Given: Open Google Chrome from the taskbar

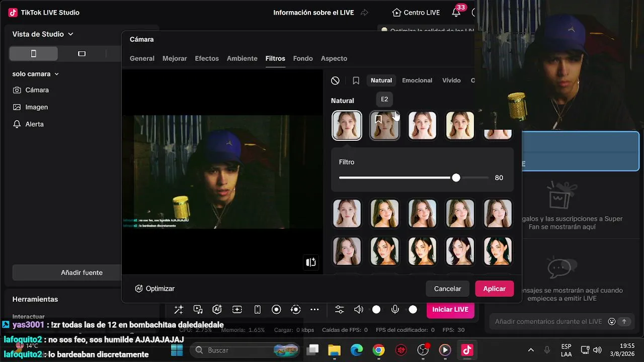Looking at the screenshot, I should point(379,350).
